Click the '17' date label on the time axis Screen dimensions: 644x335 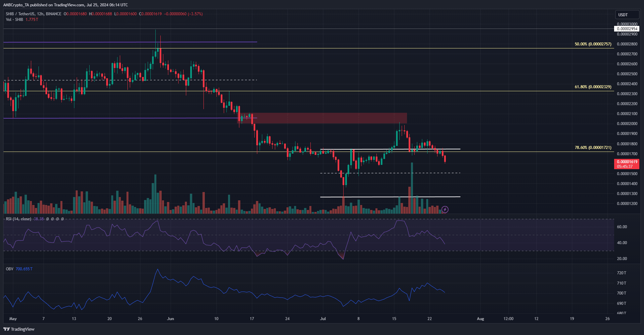[x=252, y=319]
